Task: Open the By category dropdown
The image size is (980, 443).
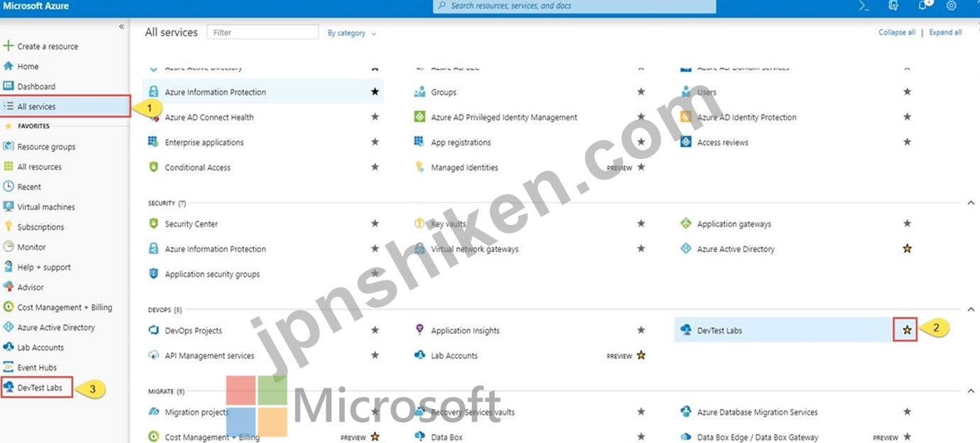Action: (351, 33)
